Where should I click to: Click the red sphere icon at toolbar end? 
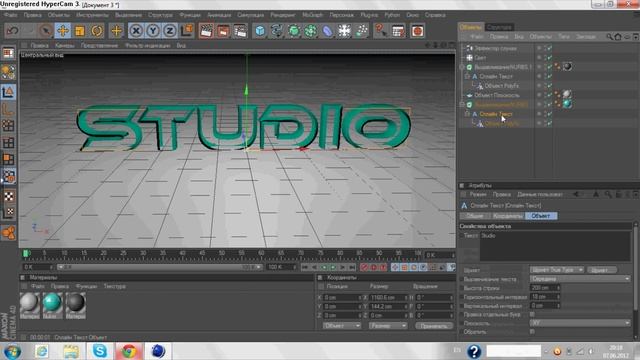(417, 31)
